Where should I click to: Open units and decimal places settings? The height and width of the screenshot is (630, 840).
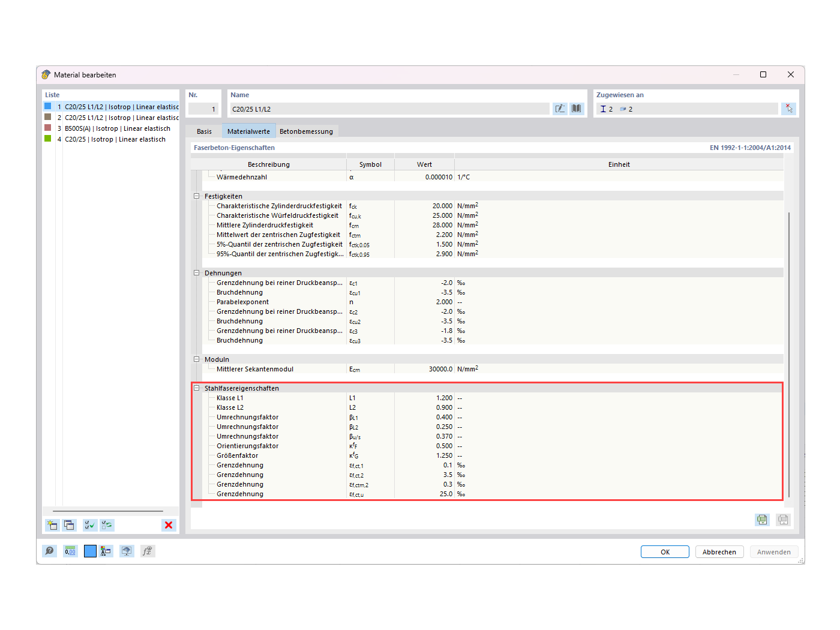click(70, 551)
